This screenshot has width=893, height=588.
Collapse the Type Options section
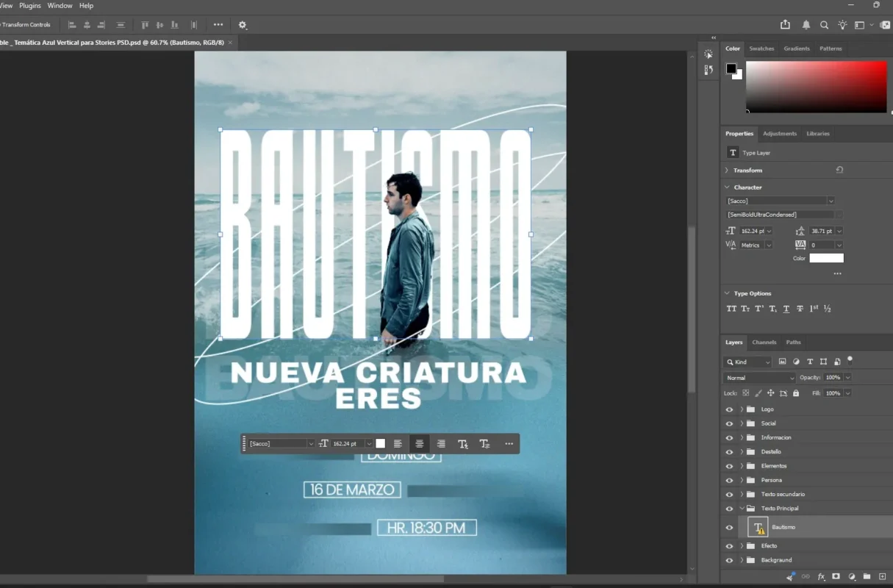727,293
